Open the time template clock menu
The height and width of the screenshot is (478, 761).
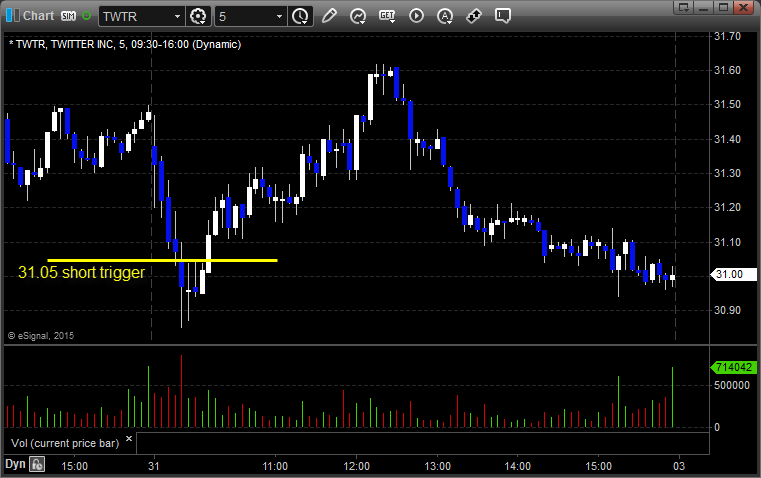(300, 16)
